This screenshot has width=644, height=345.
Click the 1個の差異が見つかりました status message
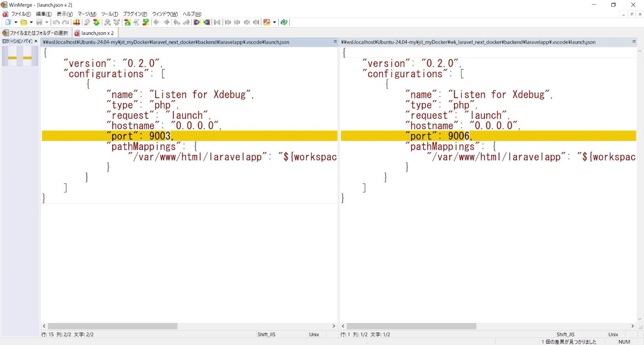click(569, 342)
